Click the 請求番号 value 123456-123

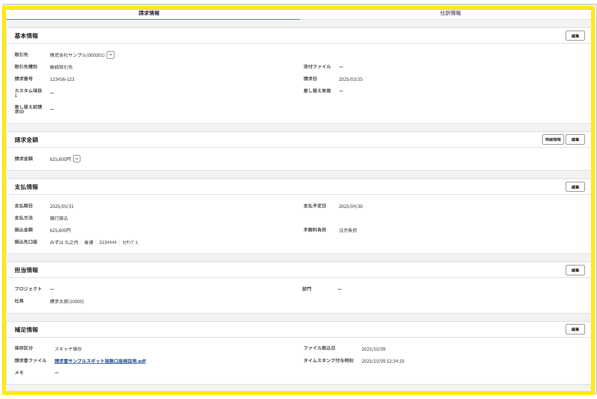[62, 79]
